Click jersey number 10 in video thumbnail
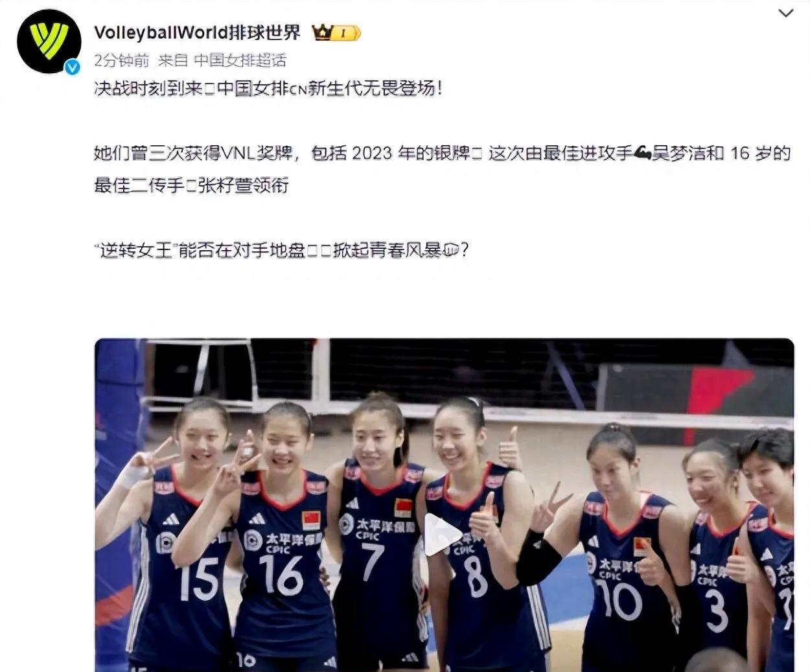810x672 pixels. coord(619,599)
